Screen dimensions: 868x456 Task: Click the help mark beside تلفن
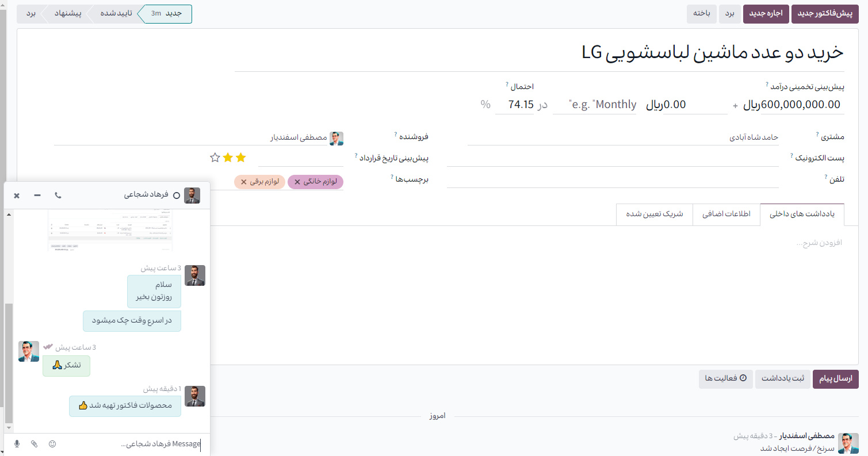pyautogui.click(x=826, y=177)
